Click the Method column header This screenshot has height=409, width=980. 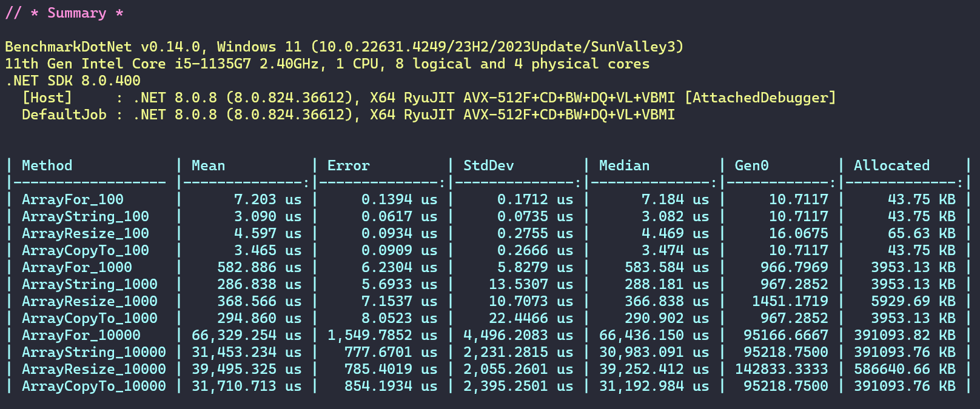47,165
